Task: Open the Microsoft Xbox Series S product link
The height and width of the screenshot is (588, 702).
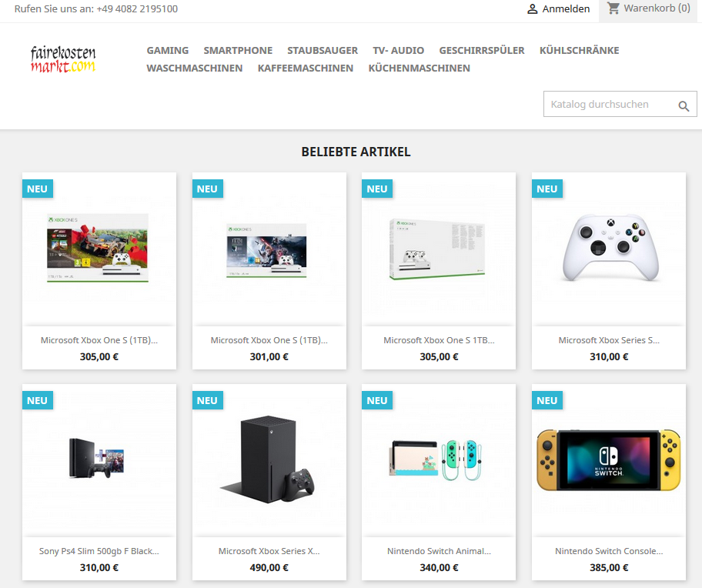Action: pos(608,340)
